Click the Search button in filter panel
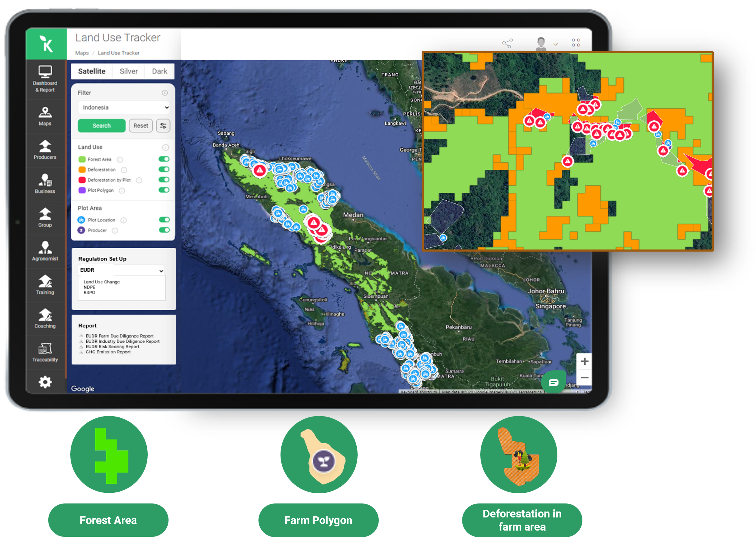The width and height of the screenshot is (756, 552). [102, 126]
